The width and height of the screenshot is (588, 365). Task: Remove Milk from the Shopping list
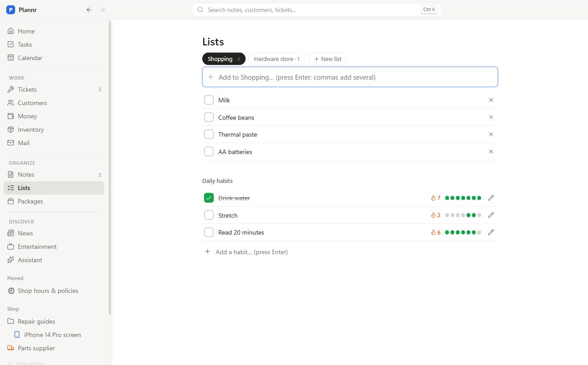(x=491, y=100)
